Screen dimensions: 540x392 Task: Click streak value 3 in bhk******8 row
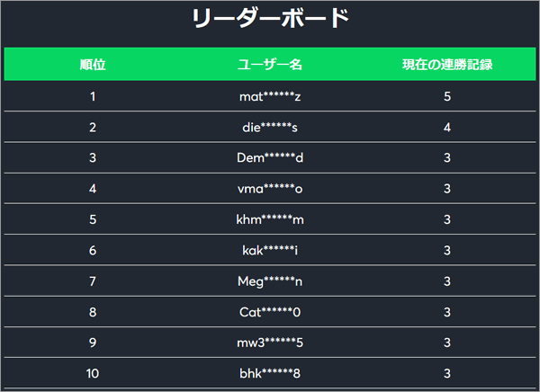coord(447,373)
